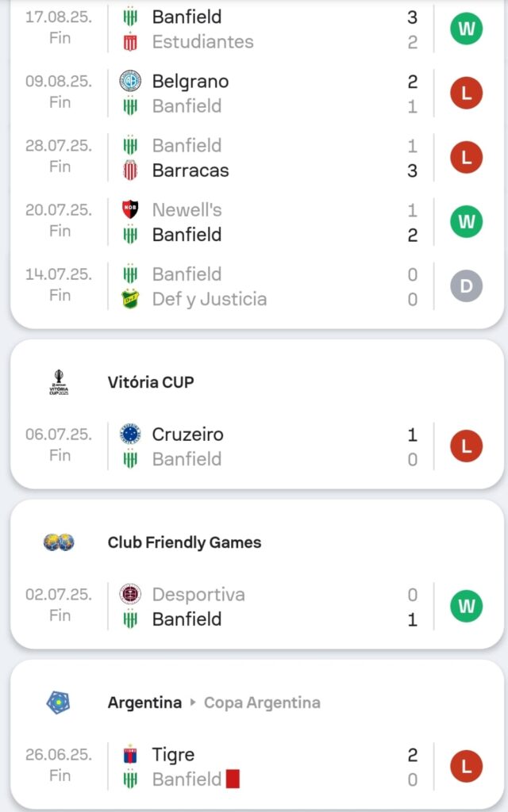Click the Copa Argentina league emblem
Viewport: 508px width, 812px height.
(58, 703)
